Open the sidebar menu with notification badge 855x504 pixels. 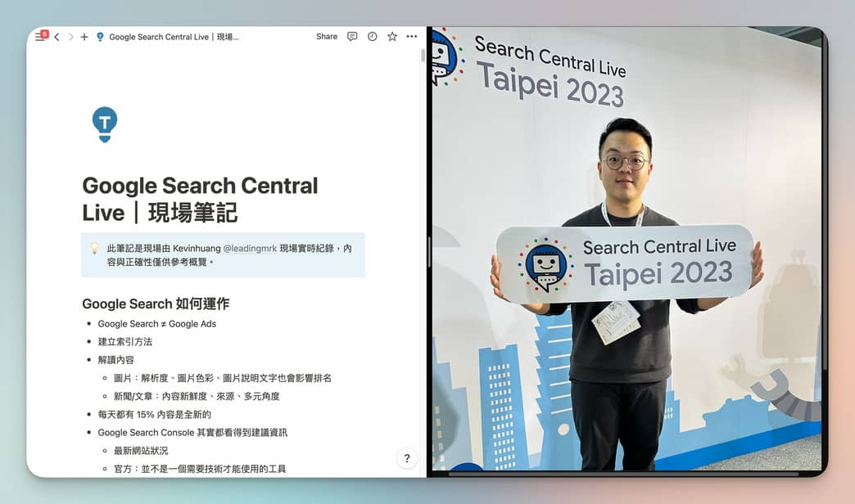pos(40,37)
